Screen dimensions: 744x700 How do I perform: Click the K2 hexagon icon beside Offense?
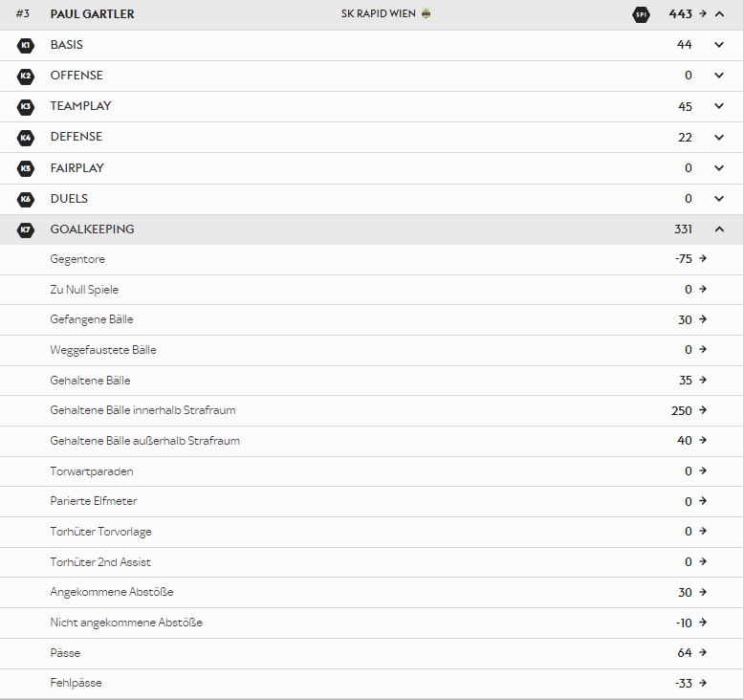[26, 76]
